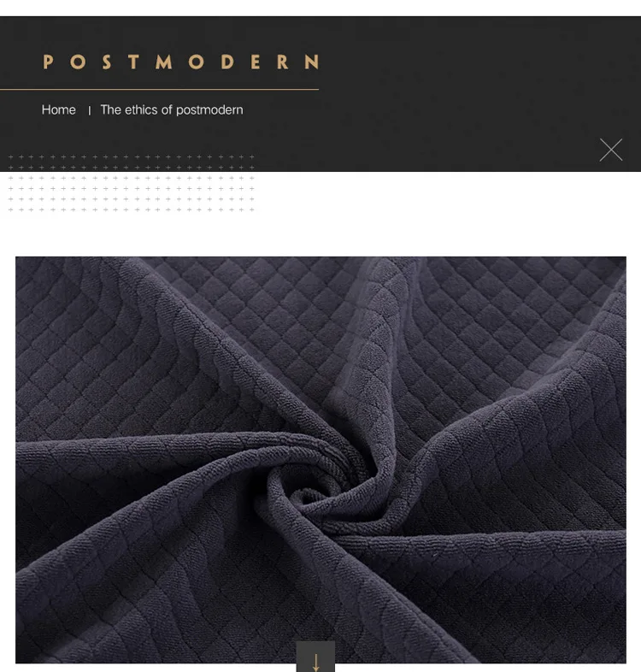The image size is (641, 672).
Task: Click the white plus signs below the banner
Action: tap(131, 194)
